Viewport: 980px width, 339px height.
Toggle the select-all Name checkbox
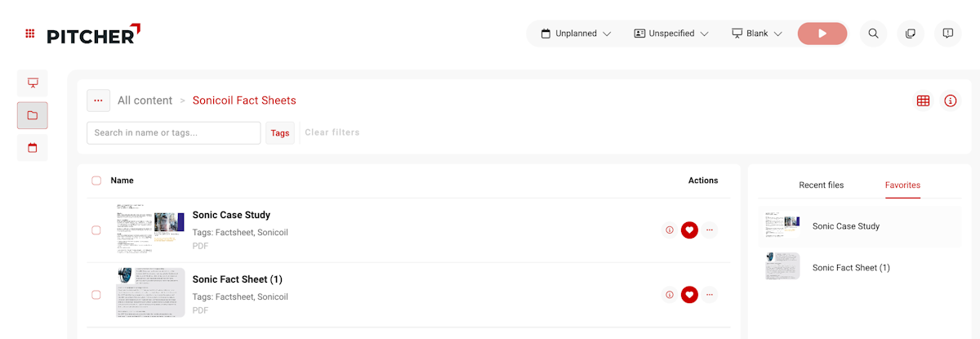pyautogui.click(x=96, y=181)
